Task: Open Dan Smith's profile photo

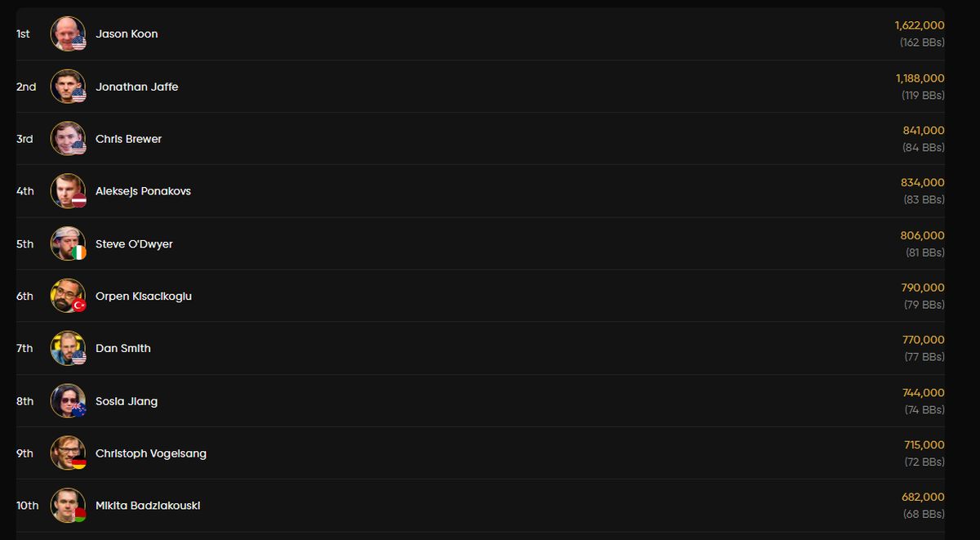Action: 68,348
